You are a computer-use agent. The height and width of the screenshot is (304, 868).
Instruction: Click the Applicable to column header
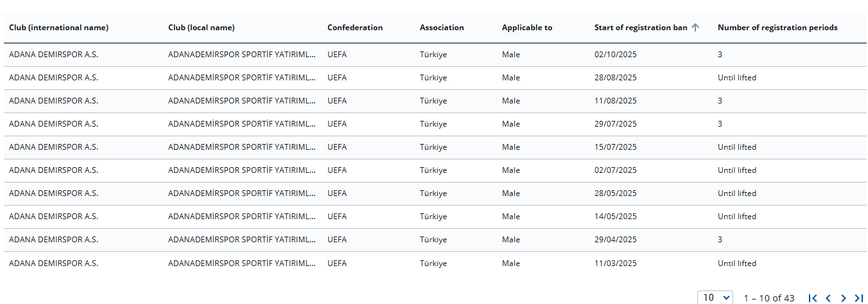pos(526,28)
